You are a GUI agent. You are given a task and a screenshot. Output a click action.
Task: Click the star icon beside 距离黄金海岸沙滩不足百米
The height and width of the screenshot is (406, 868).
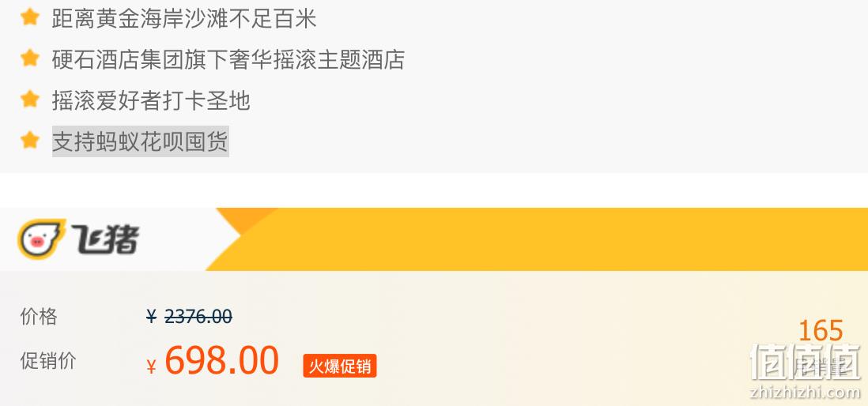(30, 17)
